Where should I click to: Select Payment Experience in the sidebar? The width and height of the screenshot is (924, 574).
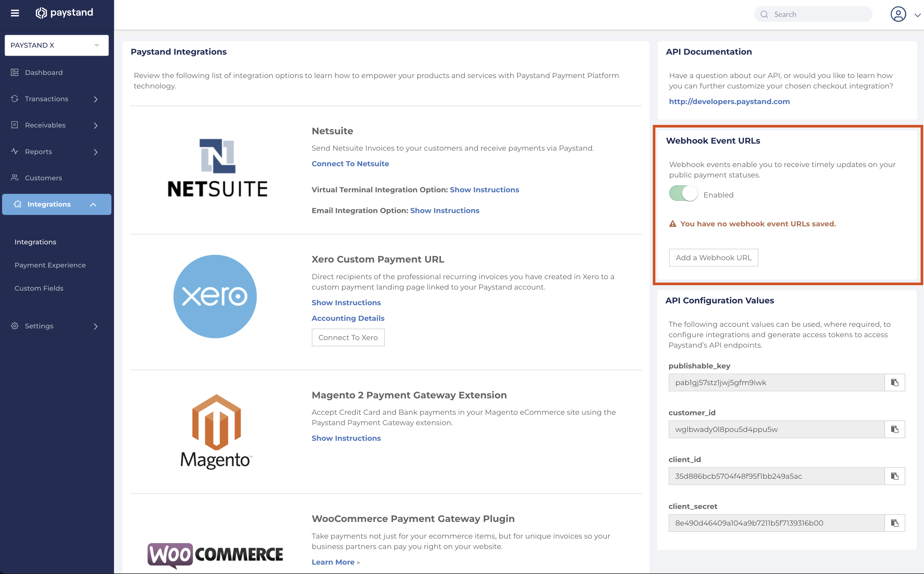pyautogui.click(x=50, y=265)
